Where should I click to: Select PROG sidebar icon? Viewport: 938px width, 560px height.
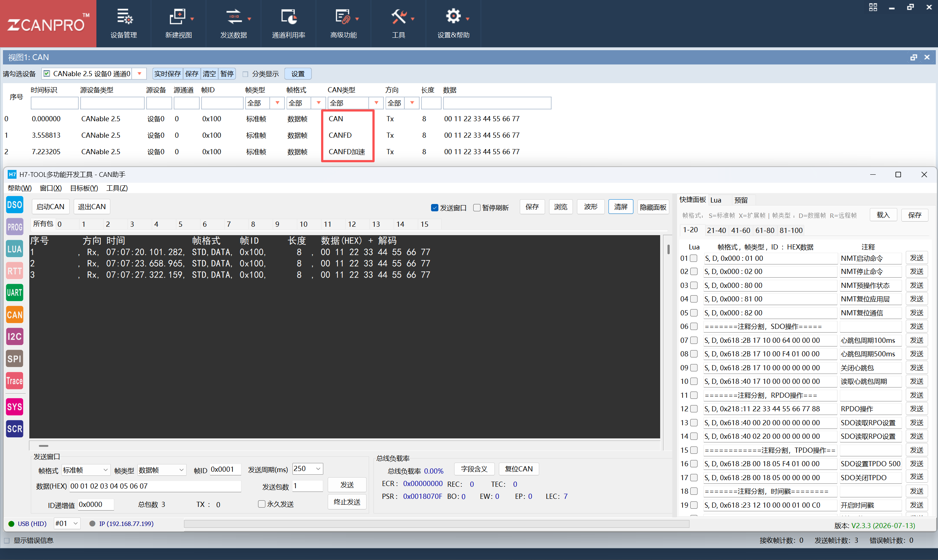pyautogui.click(x=15, y=227)
